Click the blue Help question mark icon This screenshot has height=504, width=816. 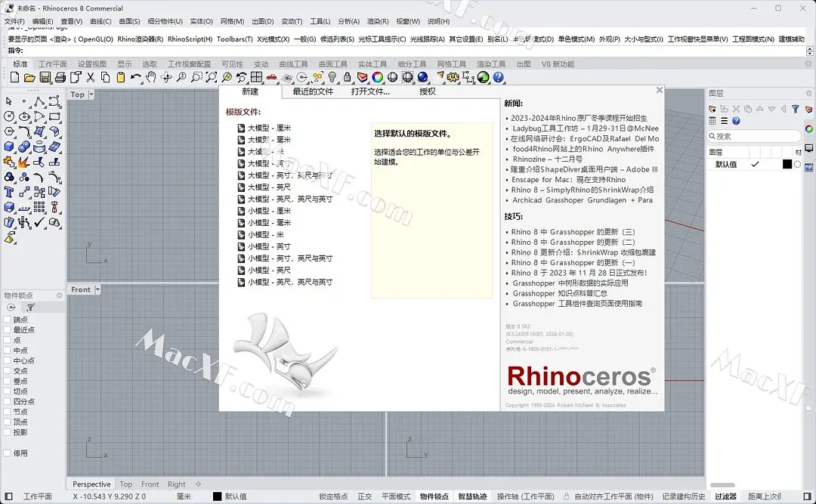click(499, 78)
